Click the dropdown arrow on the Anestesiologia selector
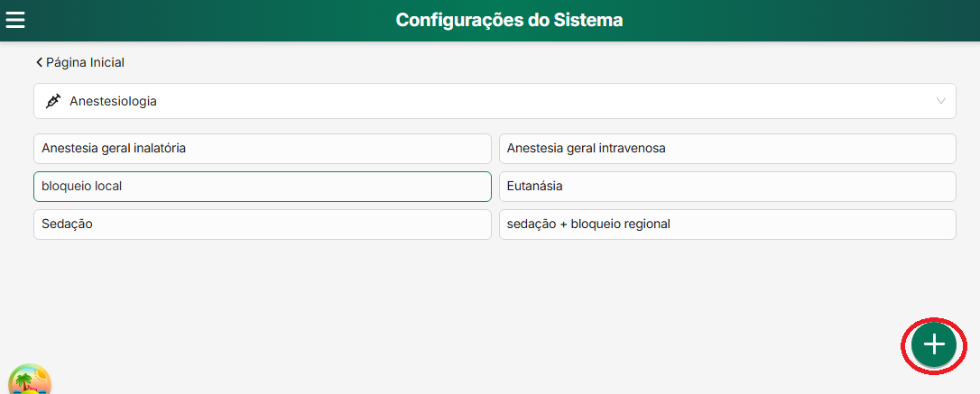The height and width of the screenshot is (394, 980). coord(941,101)
